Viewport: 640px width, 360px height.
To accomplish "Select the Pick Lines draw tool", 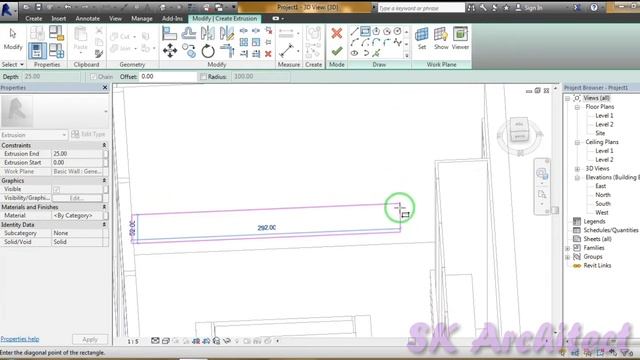I will click(x=376, y=53).
